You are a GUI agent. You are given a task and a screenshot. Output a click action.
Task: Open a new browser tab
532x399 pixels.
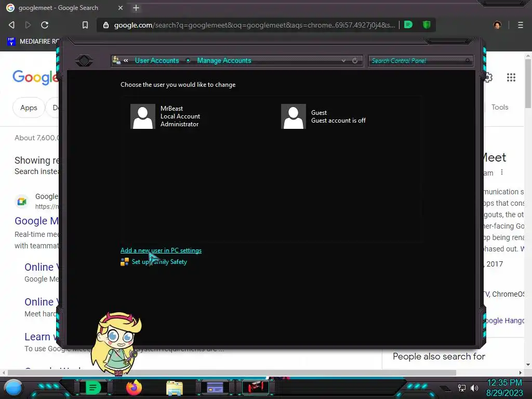tap(136, 8)
